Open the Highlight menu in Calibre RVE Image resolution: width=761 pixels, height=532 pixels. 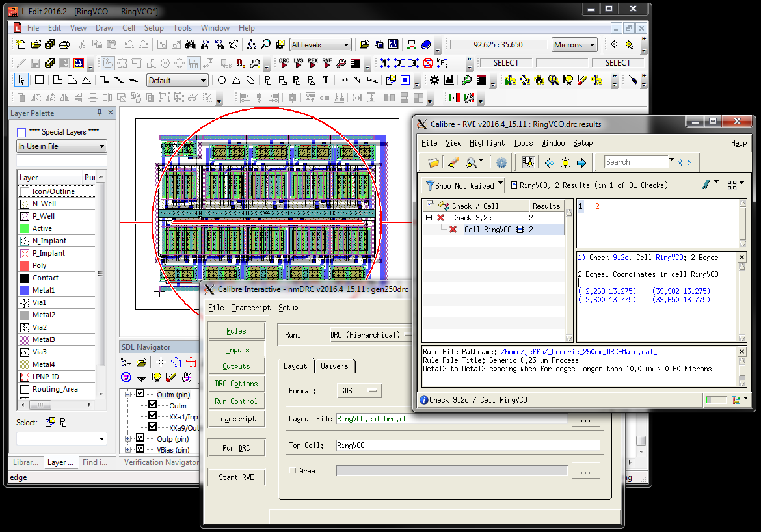(x=487, y=143)
